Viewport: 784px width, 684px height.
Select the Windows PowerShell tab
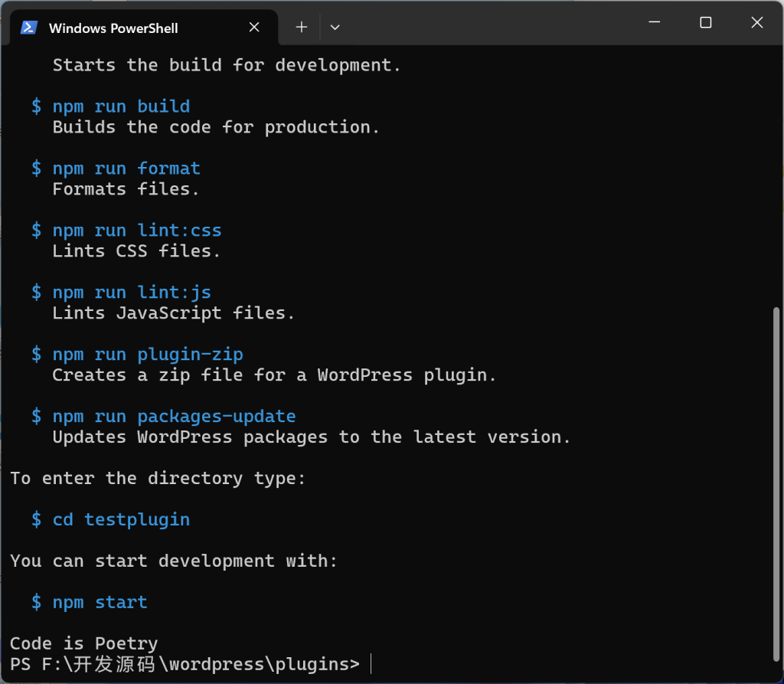[144, 28]
